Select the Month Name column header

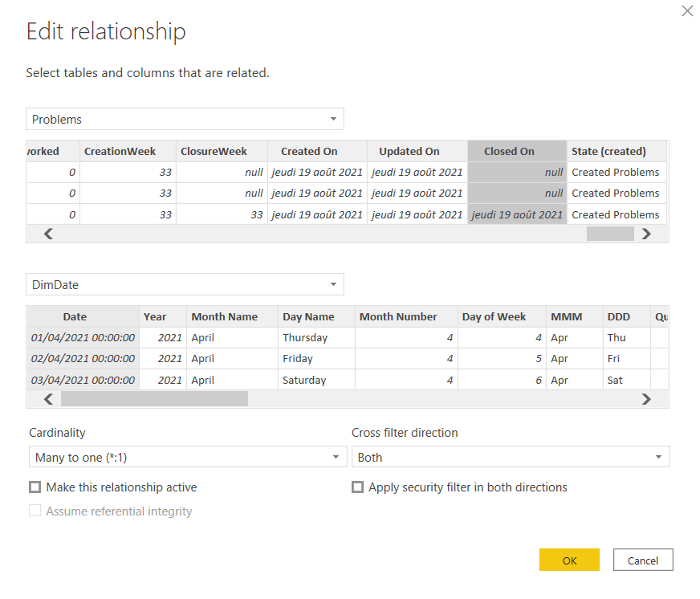coord(232,316)
